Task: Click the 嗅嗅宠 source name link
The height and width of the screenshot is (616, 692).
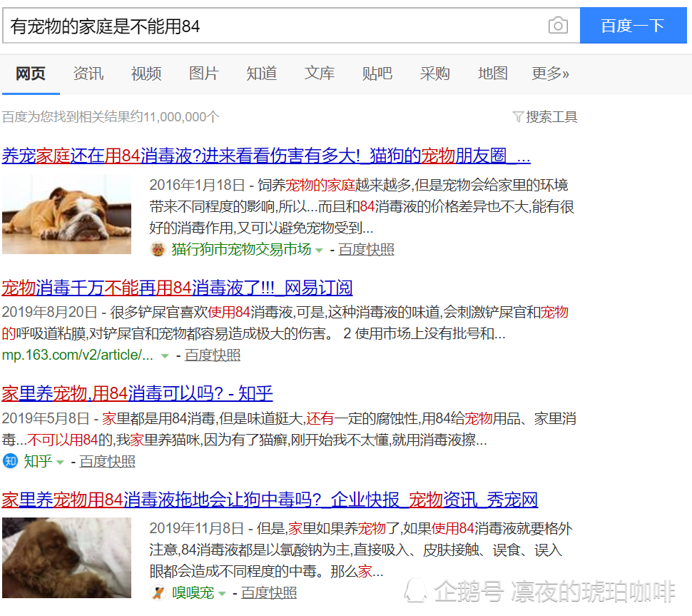Action: tap(193, 592)
